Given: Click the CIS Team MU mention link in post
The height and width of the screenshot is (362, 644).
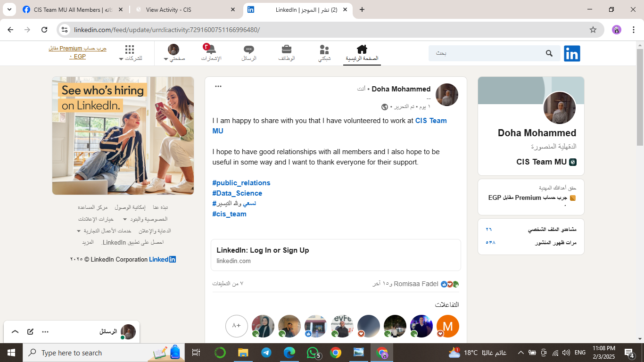Looking at the screenshot, I should tap(330, 126).
